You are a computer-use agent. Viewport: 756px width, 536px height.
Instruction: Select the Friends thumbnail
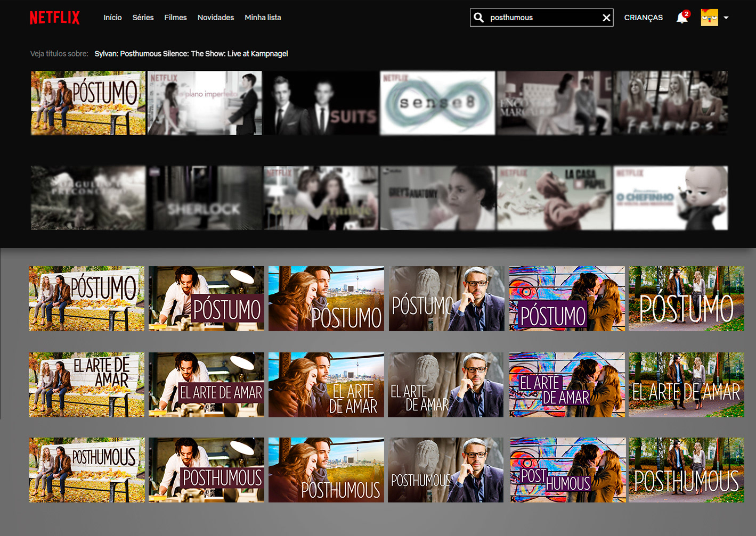(671, 103)
